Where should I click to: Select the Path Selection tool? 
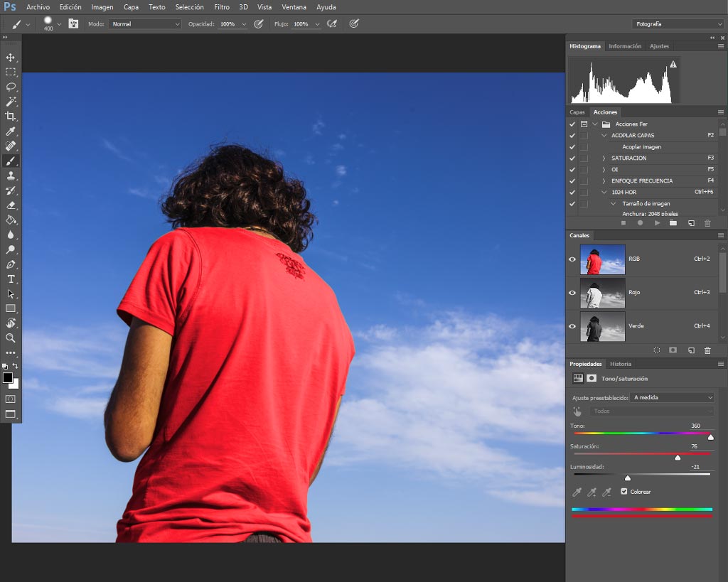[10, 293]
